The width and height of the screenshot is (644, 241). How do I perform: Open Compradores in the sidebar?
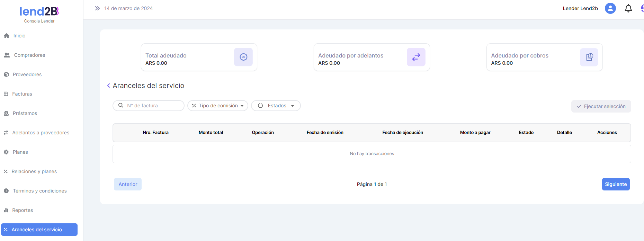click(29, 55)
